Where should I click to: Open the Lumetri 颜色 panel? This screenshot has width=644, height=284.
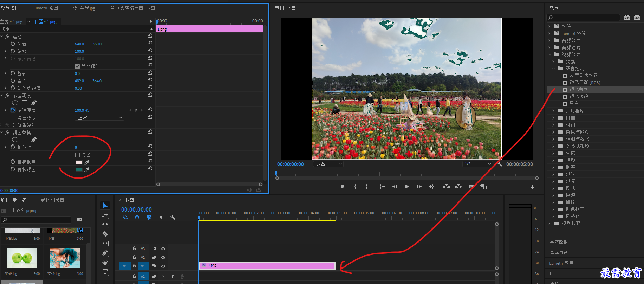[561, 263]
